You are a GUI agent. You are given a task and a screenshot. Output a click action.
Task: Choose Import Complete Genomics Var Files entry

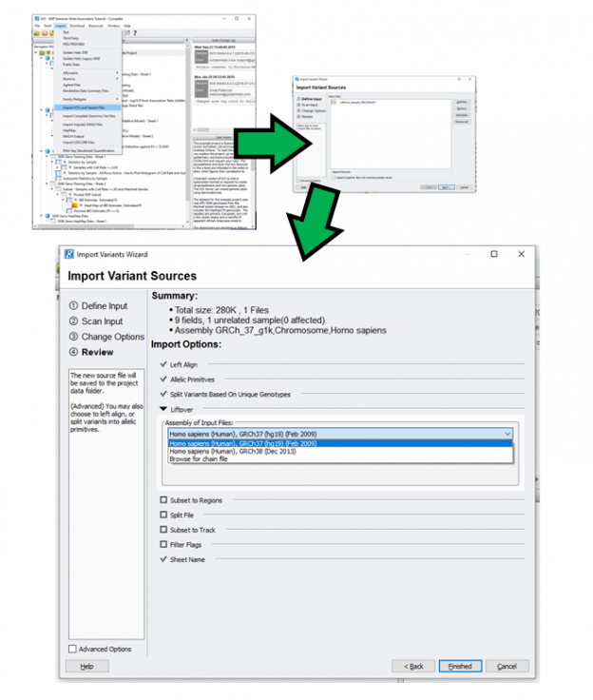pyautogui.click(x=87, y=116)
